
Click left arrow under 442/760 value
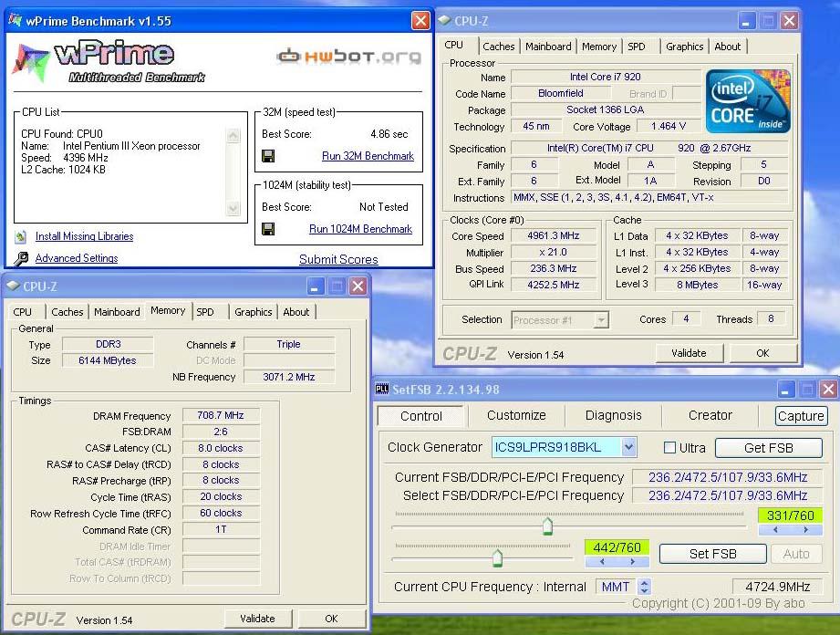tap(602, 562)
